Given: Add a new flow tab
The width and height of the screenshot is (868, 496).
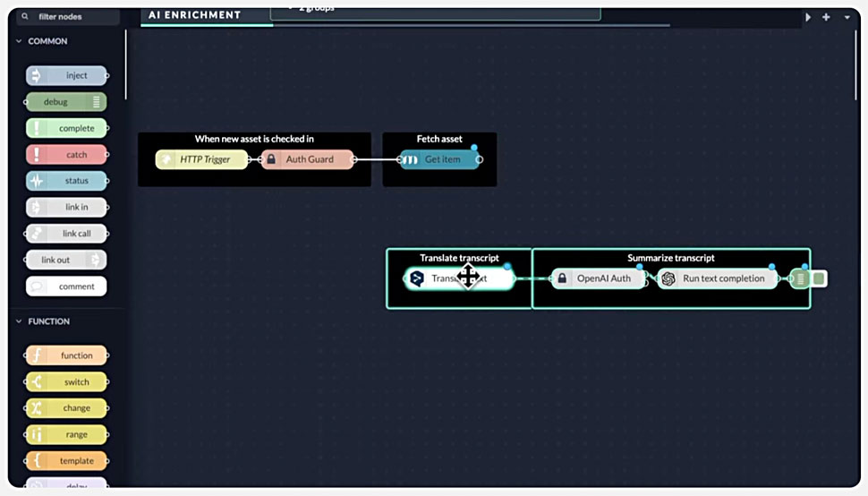Looking at the screenshot, I should click(x=826, y=17).
